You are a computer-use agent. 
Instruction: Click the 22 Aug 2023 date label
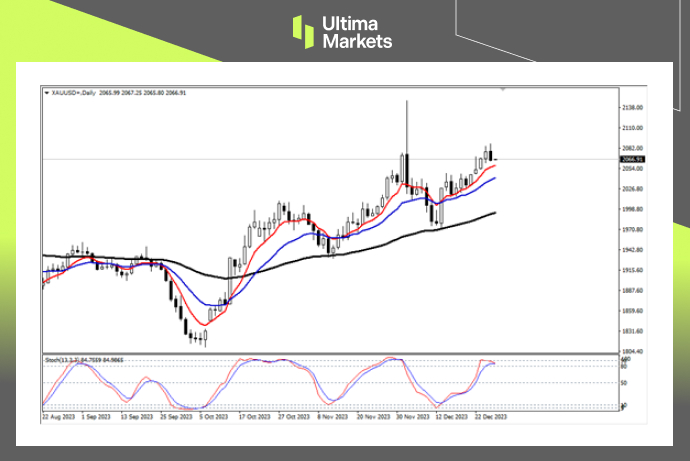pos(58,415)
